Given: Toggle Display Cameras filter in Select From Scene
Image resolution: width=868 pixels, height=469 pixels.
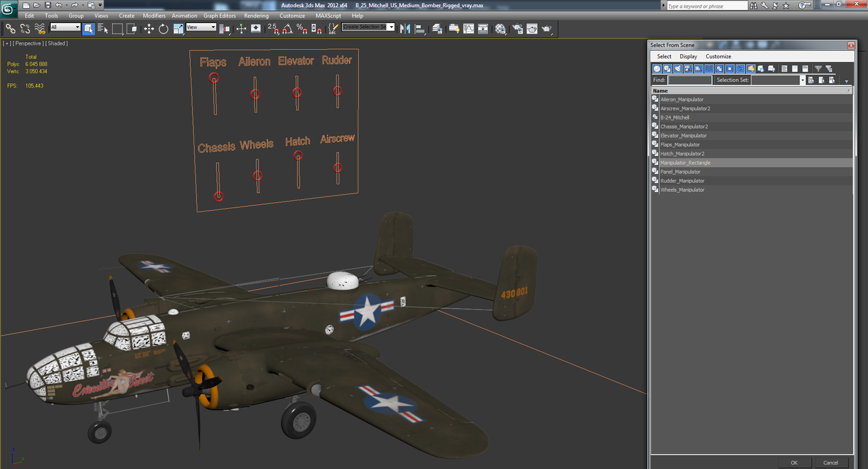Looking at the screenshot, I should tap(688, 69).
